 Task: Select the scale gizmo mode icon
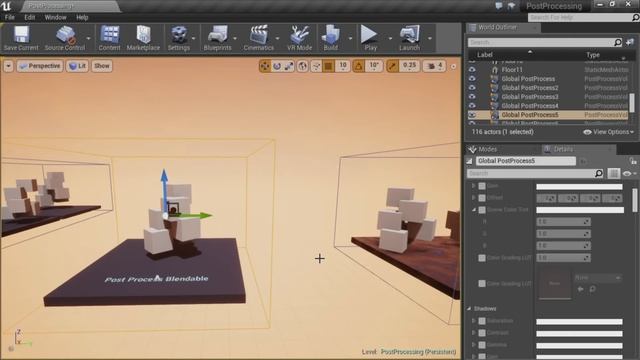289,66
